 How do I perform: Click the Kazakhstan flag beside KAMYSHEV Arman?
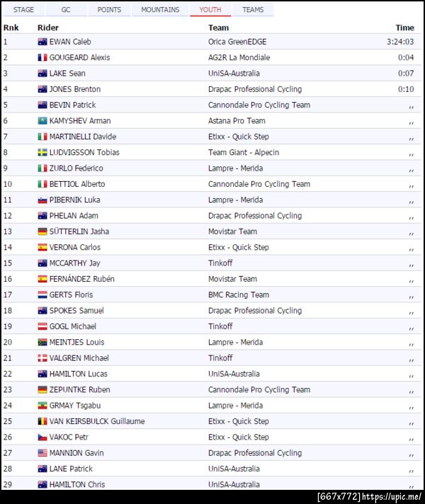coord(42,121)
